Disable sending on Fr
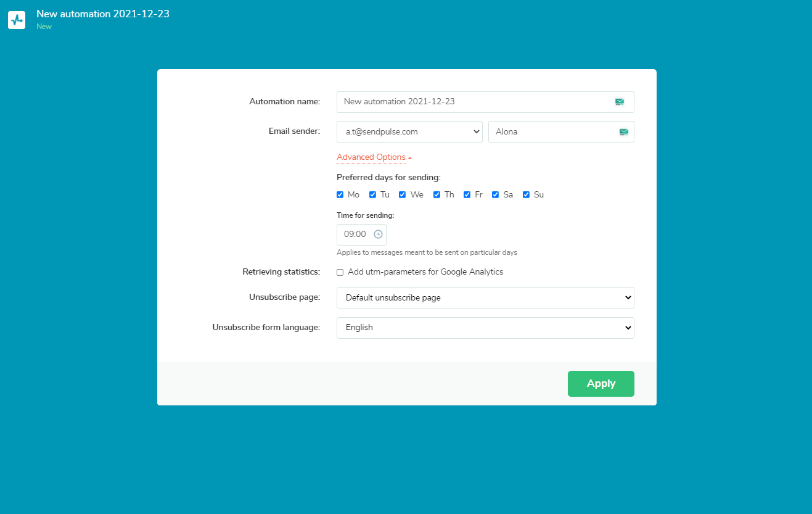Viewport: 812px width, 514px height. click(x=467, y=194)
